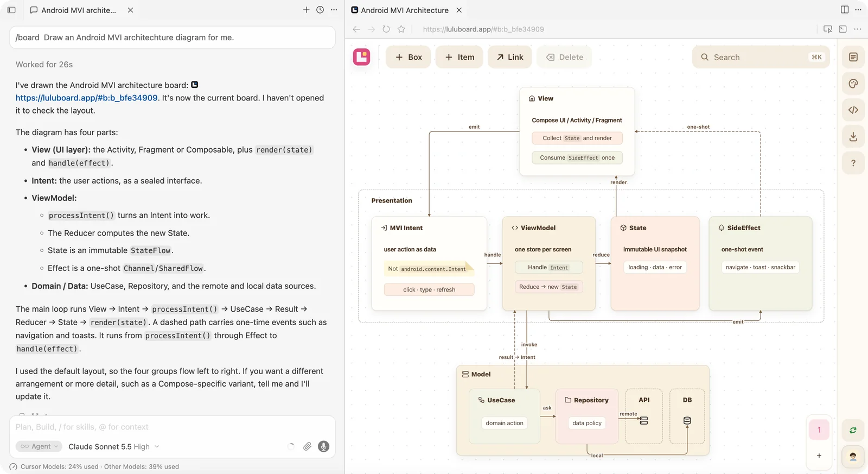This screenshot has width=868, height=474.
Task: Focus the chat prompt input field
Action: click(173, 427)
